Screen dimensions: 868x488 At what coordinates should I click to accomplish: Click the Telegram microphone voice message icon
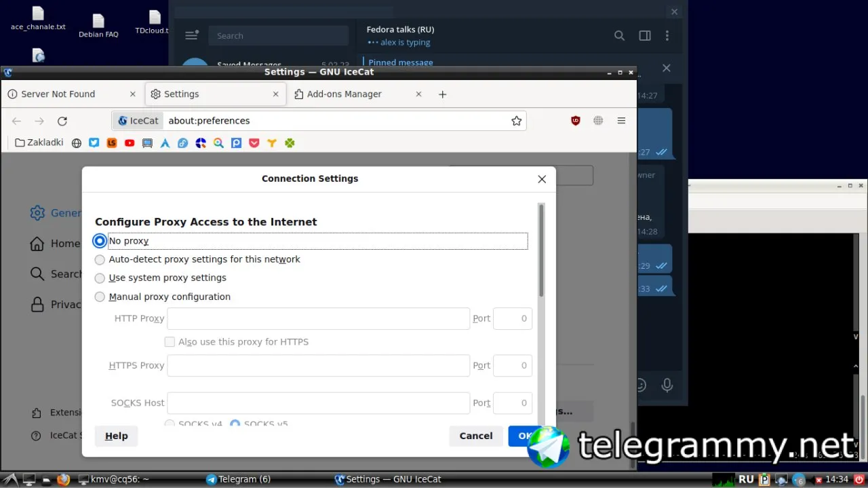pos(667,385)
